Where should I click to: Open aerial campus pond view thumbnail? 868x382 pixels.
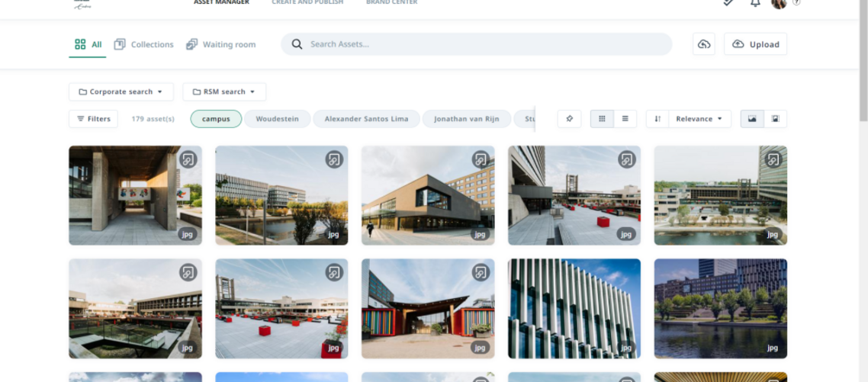point(720,195)
